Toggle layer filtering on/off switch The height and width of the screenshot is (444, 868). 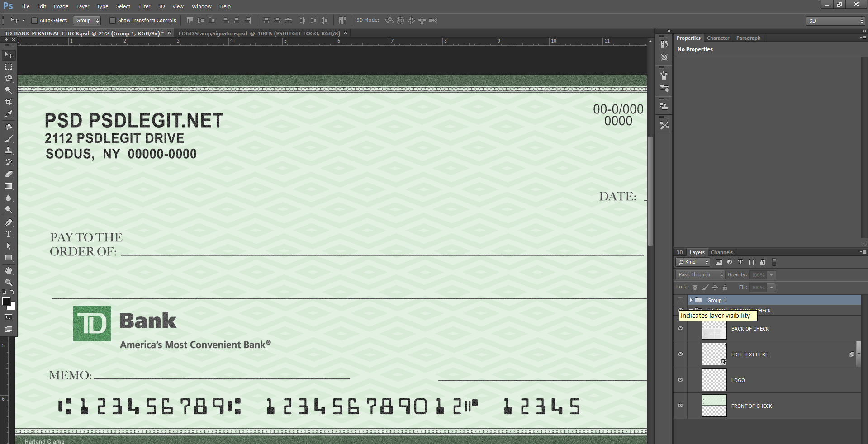tap(774, 262)
